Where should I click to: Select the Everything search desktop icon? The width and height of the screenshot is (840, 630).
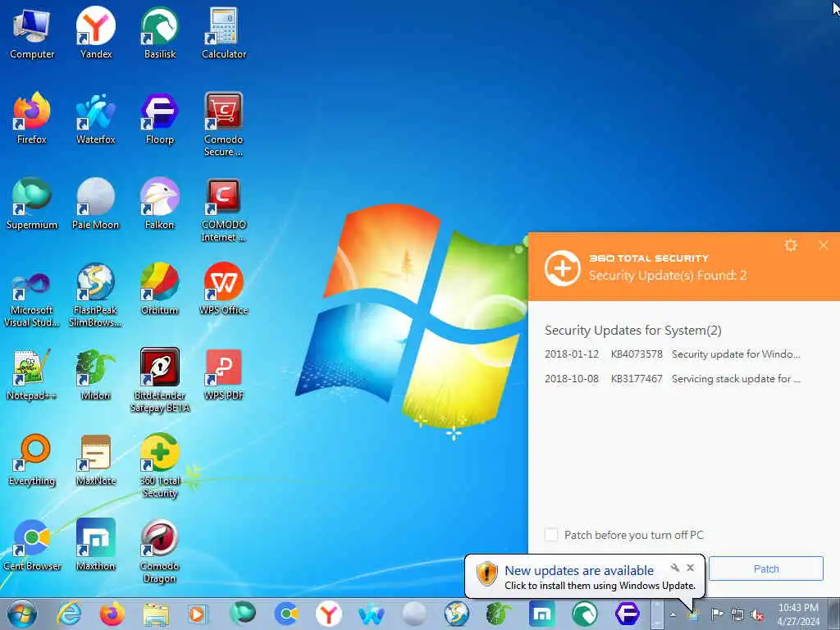32,459
